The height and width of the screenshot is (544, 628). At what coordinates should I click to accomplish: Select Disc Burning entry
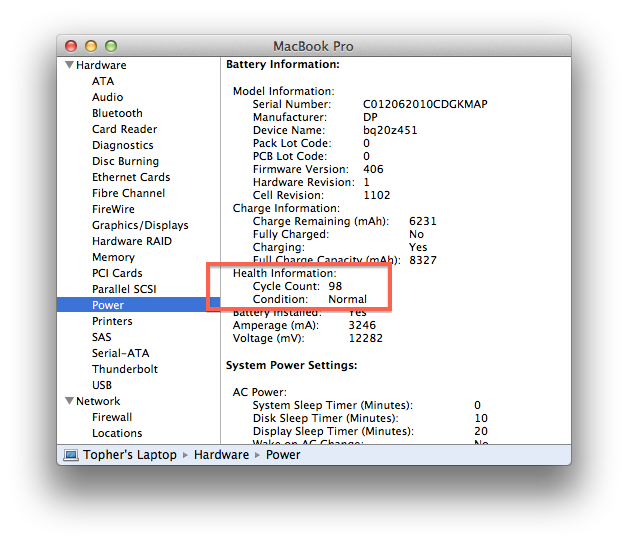coord(125,161)
